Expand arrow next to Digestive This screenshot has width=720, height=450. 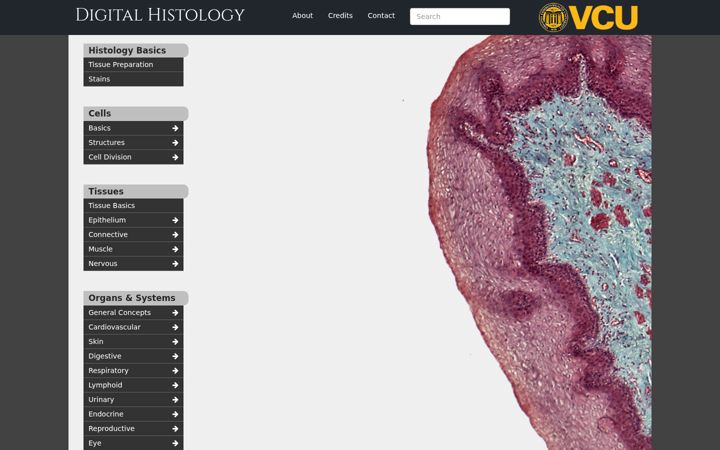[175, 356]
